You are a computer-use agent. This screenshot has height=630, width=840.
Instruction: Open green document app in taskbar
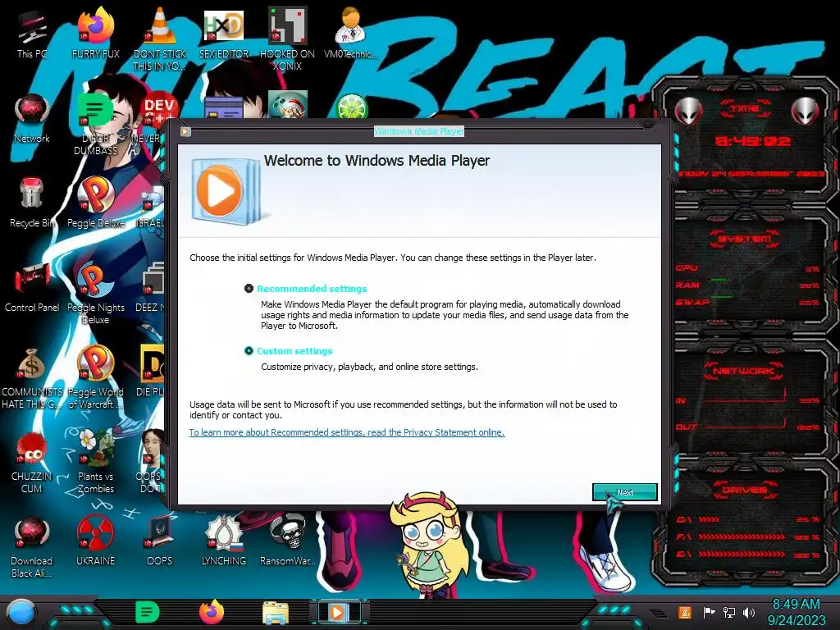click(148, 612)
